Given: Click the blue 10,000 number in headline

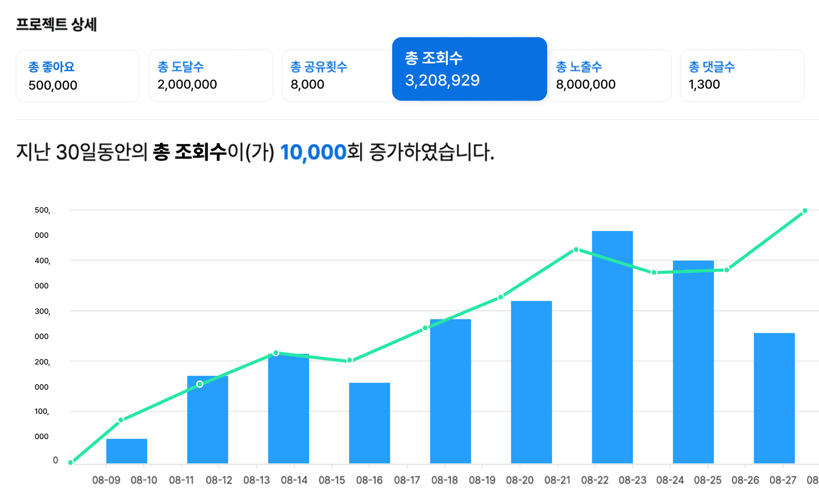Looking at the screenshot, I should tap(313, 152).
